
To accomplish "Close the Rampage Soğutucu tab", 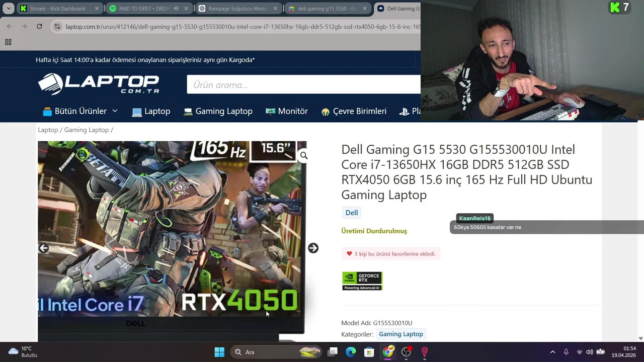I will pos(276,9).
